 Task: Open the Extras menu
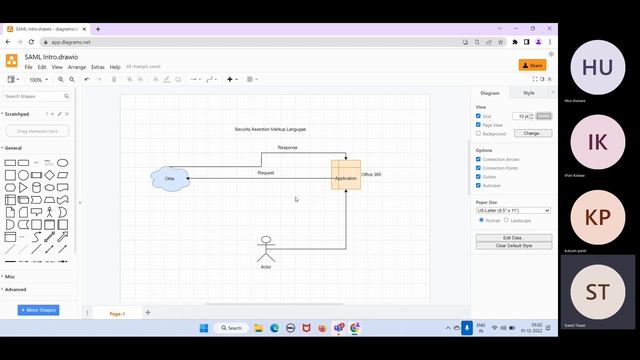(x=98, y=67)
